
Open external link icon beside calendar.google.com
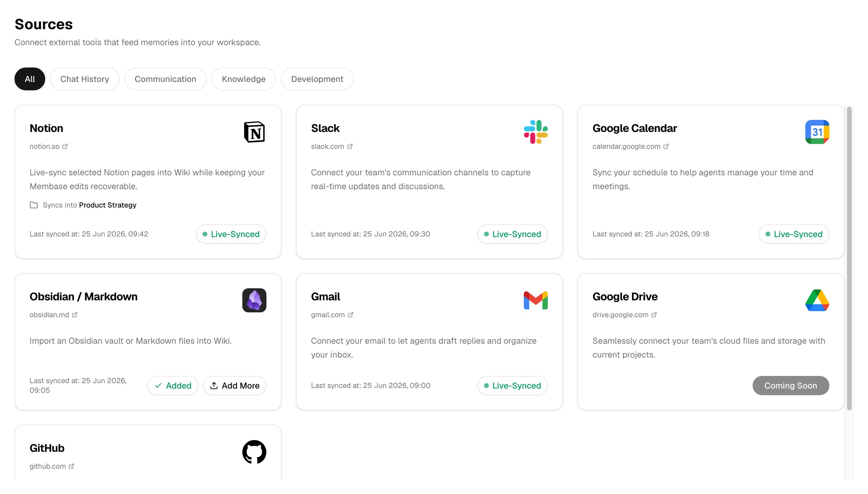click(x=666, y=146)
